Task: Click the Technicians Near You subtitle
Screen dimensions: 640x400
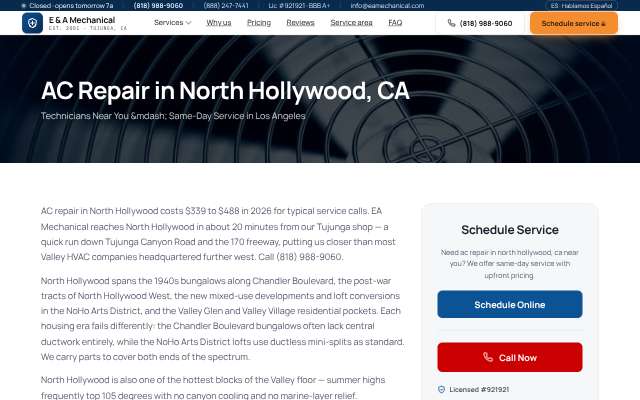Action: click(173, 116)
